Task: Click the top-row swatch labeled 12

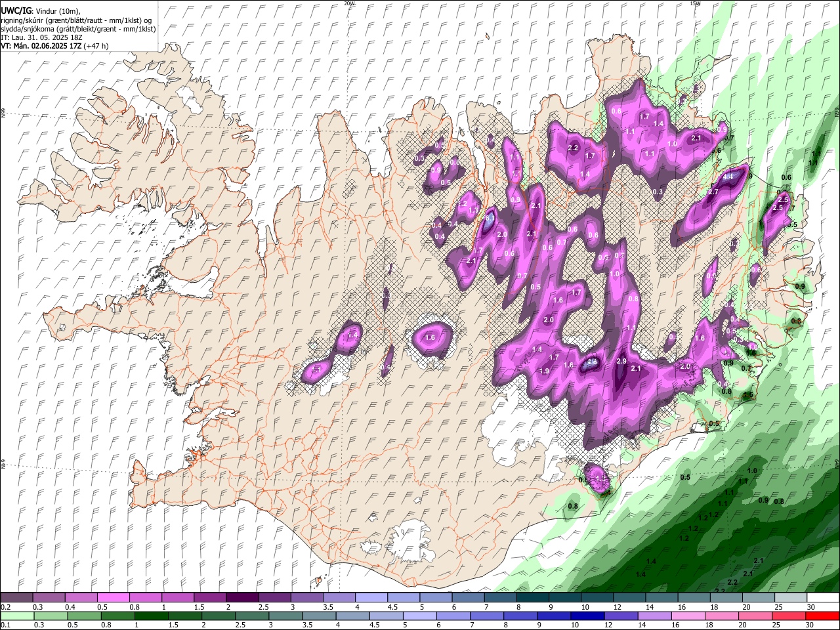Action: tap(629, 598)
